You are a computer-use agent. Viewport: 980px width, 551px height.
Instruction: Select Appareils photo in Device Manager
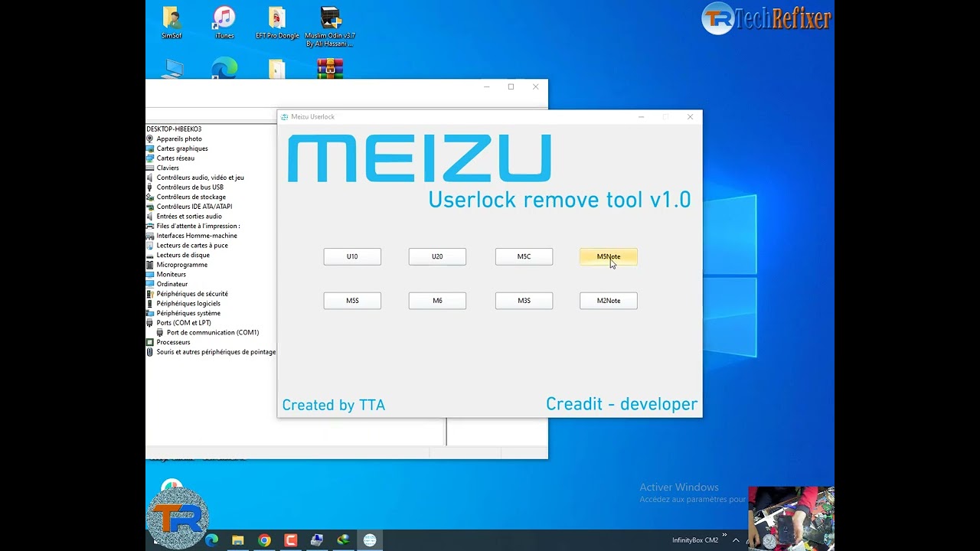(x=179, y=139)
